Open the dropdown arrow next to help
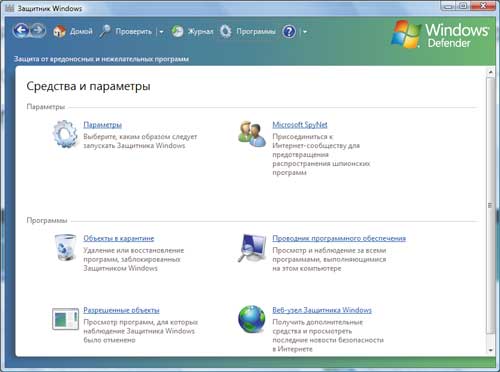 [305, 32]
